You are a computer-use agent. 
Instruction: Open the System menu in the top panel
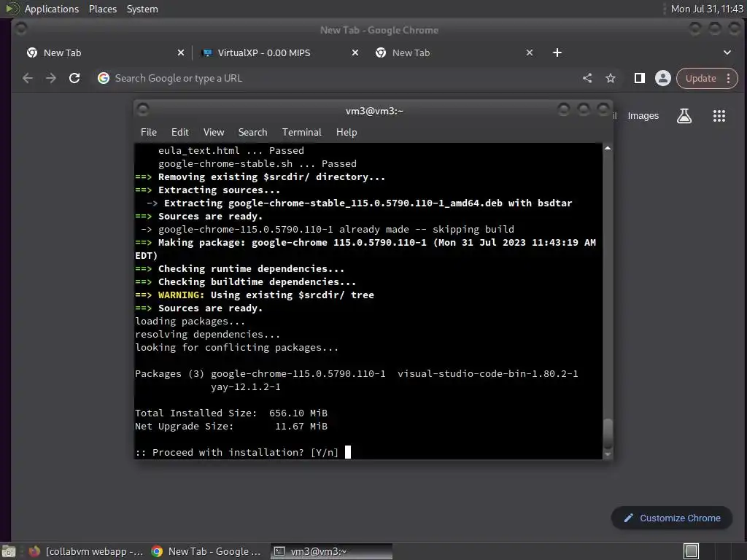[x=142, y=9]
